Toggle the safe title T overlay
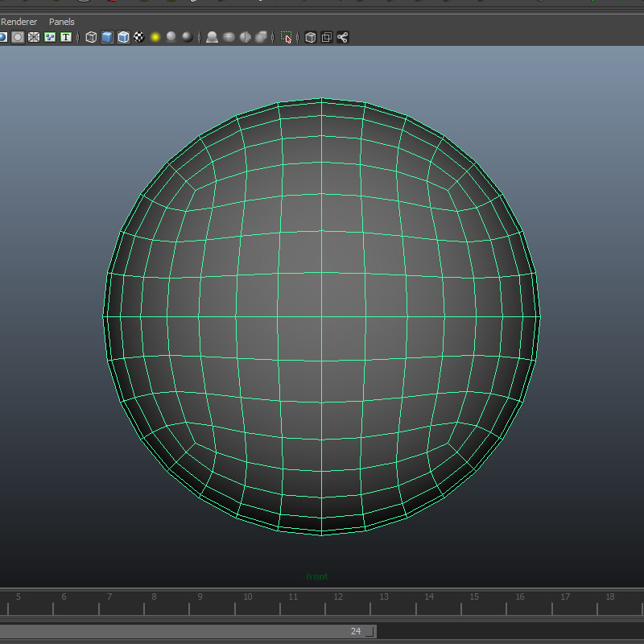The image size is (644, 644). pyautogui.click(x=66, y=37)
